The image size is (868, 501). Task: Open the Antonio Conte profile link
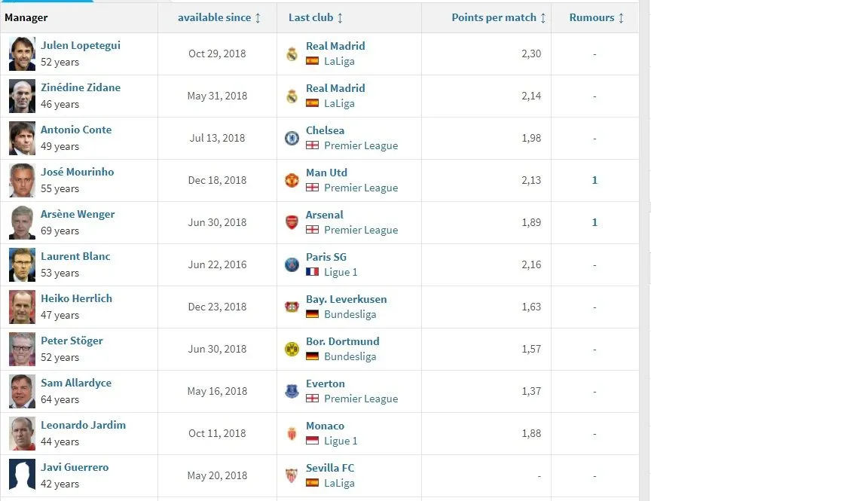coord(76,130)
